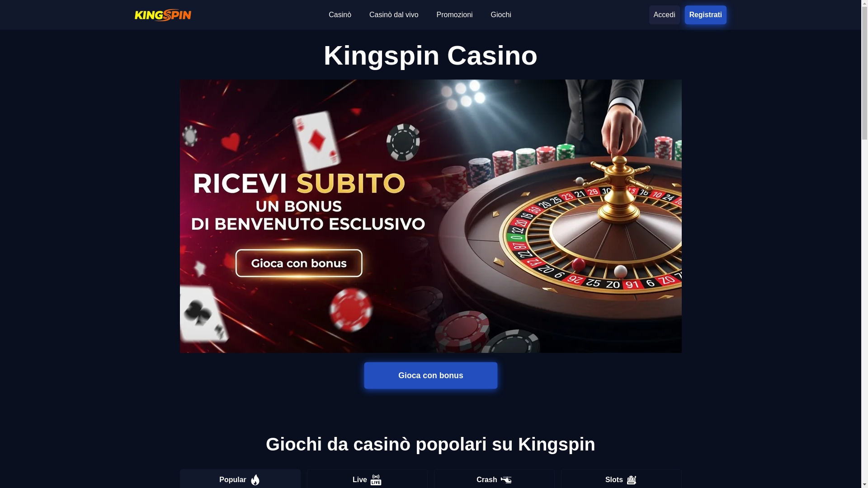Click the page vertical scrollbar
The height and width of the screenshot is (488, 868).
pos(864,244)
